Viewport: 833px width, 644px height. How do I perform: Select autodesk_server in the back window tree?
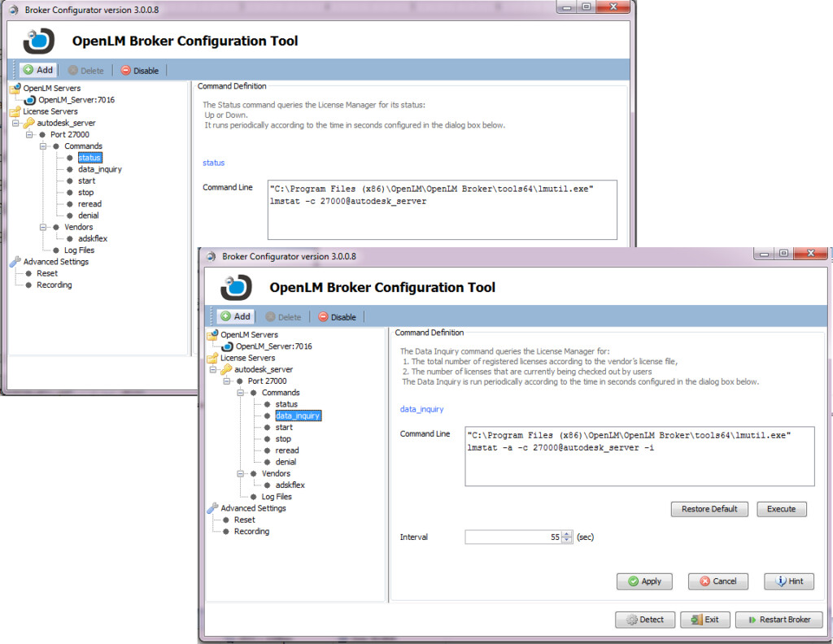(x=66, y=123)
